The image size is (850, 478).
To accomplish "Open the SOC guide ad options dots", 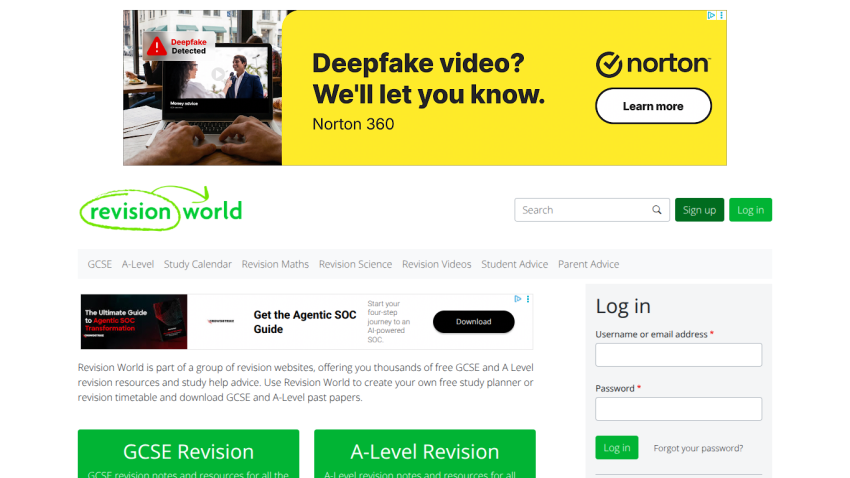I will (527, 299).
